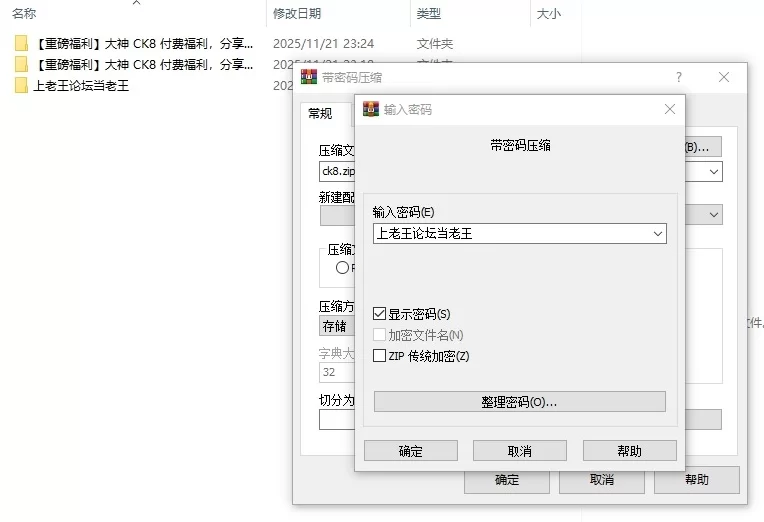Click the ck8.zip archive name field
This screenshot has width=764, height=522.
[337, 172]
